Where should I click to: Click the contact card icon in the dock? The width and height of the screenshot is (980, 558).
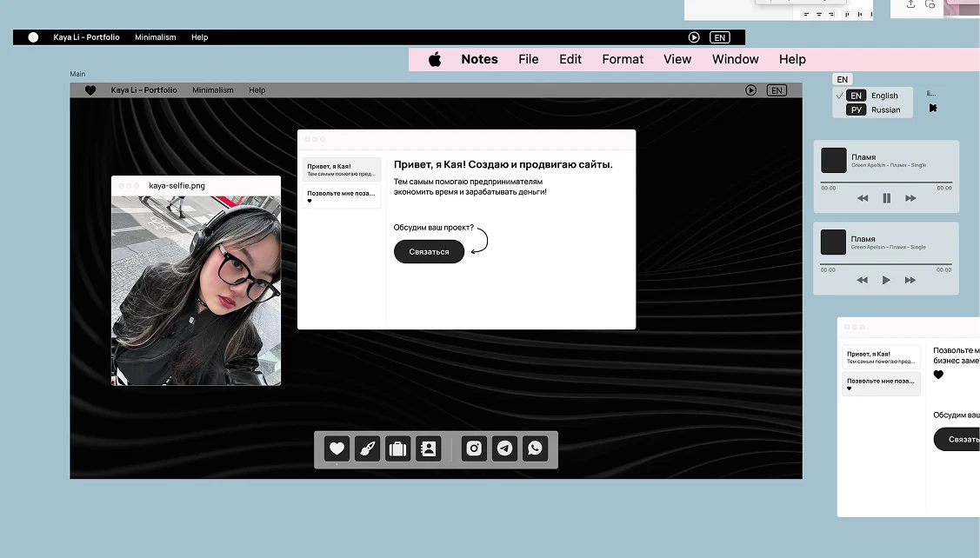[x=428, y=448]
